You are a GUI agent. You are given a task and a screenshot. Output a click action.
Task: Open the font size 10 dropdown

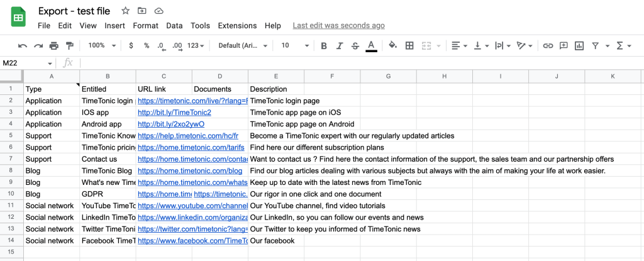pos(295,46)
